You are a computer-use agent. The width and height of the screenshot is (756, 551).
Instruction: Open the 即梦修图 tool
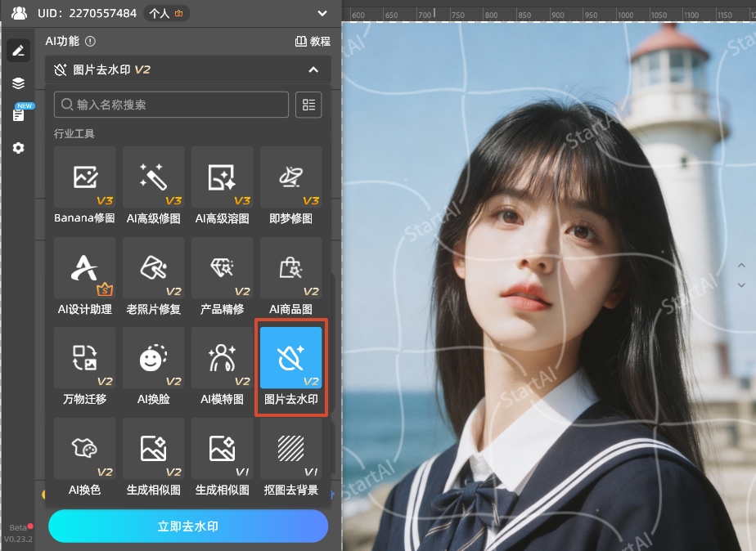[x=290, y=176]
